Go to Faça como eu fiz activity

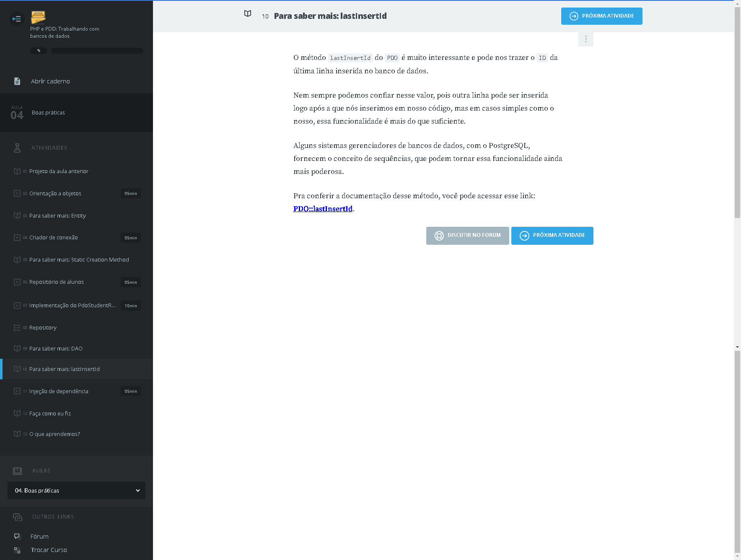coord(50,414)
